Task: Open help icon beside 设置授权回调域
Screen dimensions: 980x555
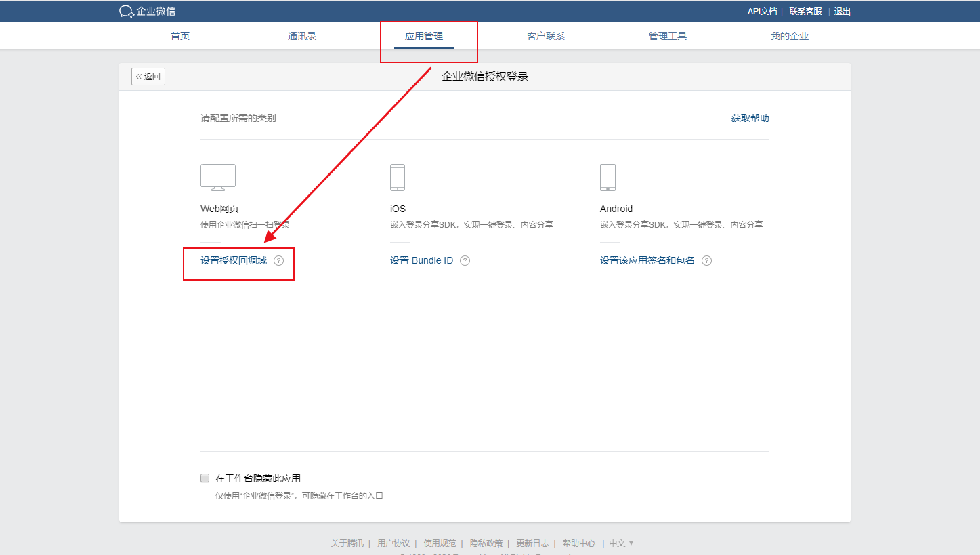Action: pos(279,261)
